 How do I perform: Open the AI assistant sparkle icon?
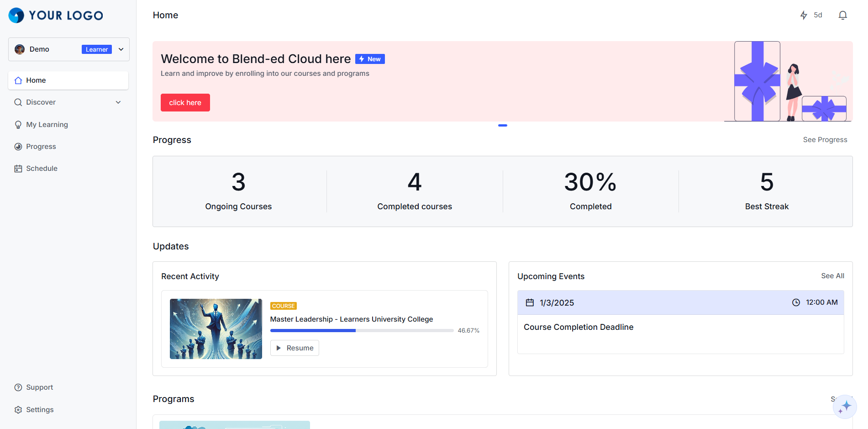(x=845, y=406)
